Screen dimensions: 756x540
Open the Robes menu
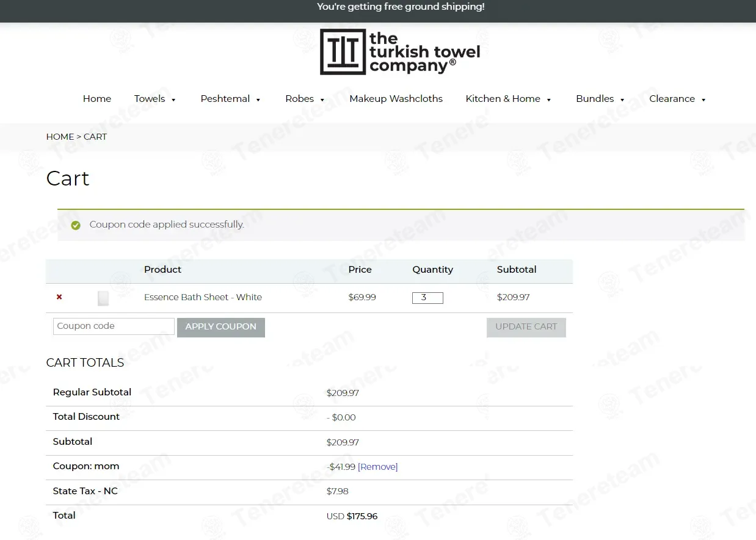point(299,99)
